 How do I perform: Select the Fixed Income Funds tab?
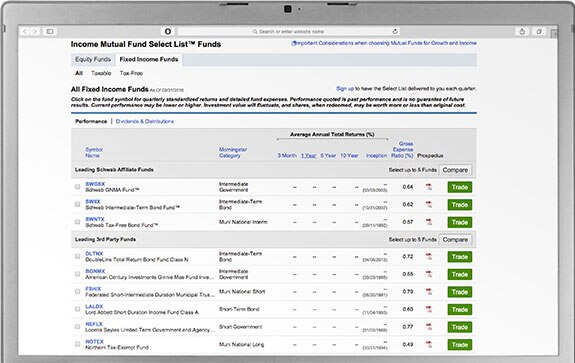149,59
